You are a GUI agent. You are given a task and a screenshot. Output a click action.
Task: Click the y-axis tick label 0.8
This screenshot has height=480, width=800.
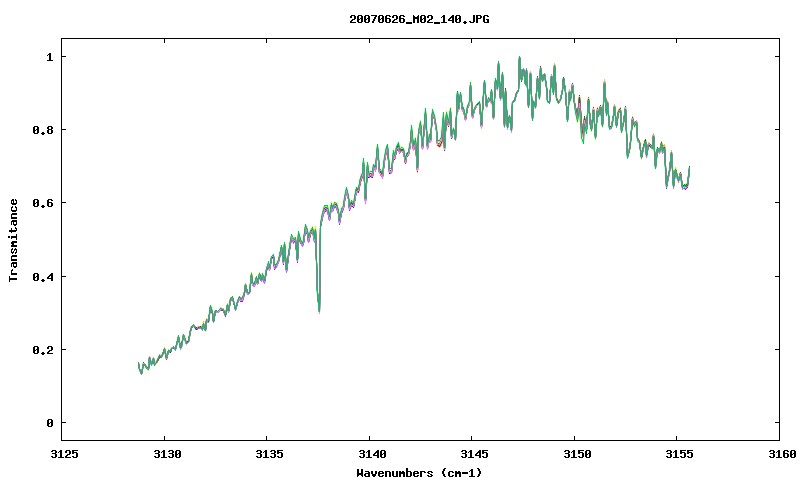pos(42,130)
